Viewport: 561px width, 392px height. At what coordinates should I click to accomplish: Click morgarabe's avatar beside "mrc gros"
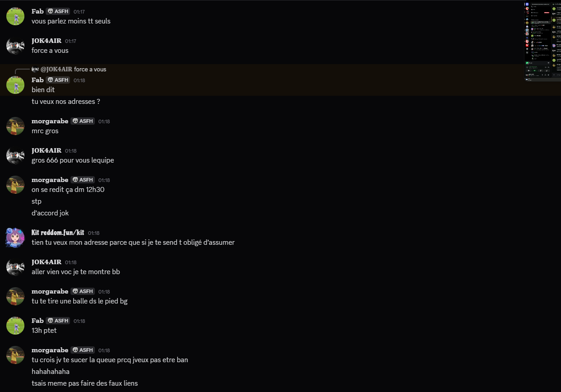click(15, 126)
